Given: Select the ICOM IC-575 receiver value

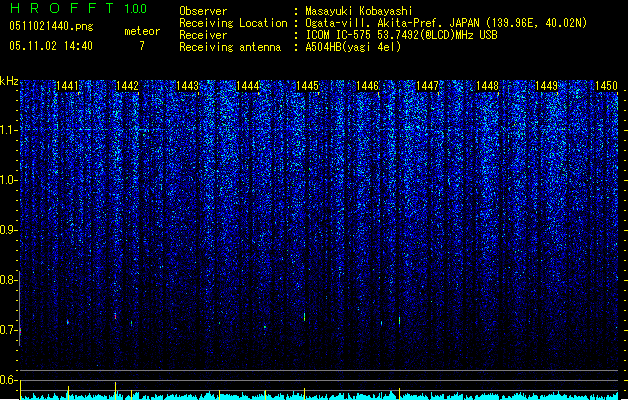Looking at the screenshot, I should (x=401, y=35).
